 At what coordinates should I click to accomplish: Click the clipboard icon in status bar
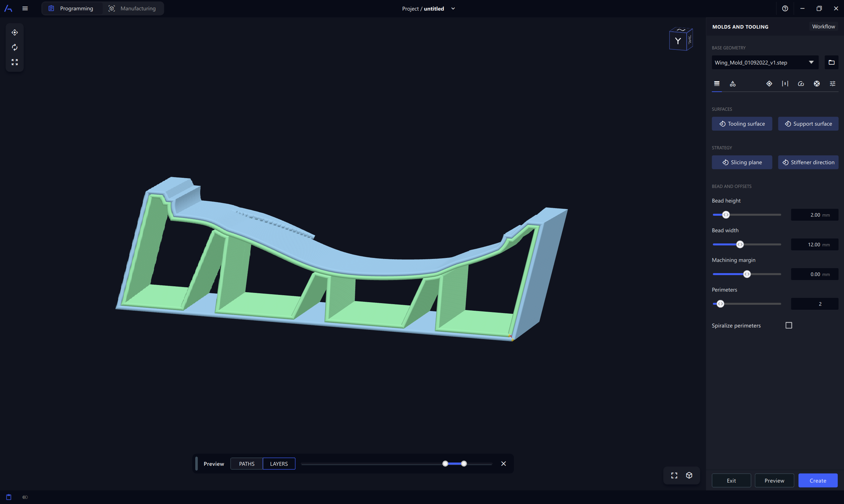click(9, 497)
